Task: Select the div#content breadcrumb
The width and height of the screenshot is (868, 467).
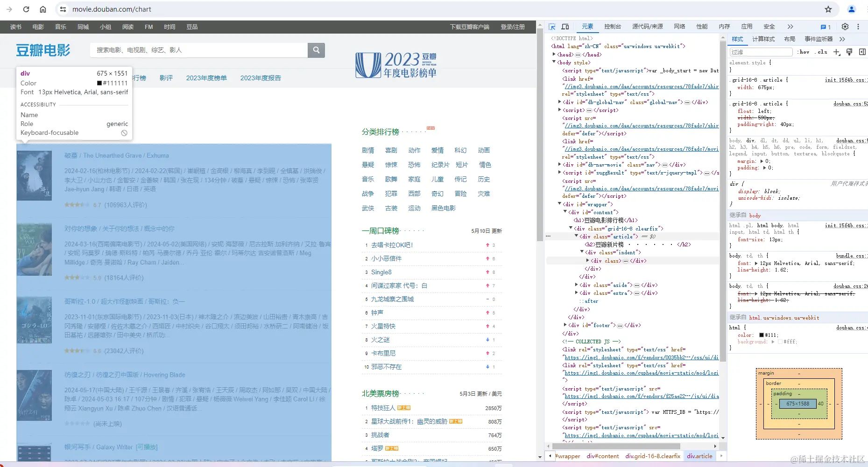Action: click(603, 456)
